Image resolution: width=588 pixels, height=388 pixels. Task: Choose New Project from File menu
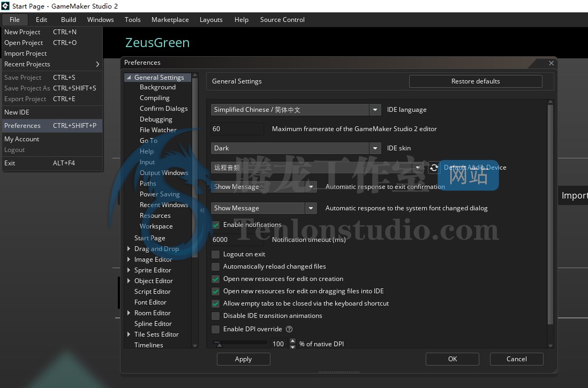[52, 32]
